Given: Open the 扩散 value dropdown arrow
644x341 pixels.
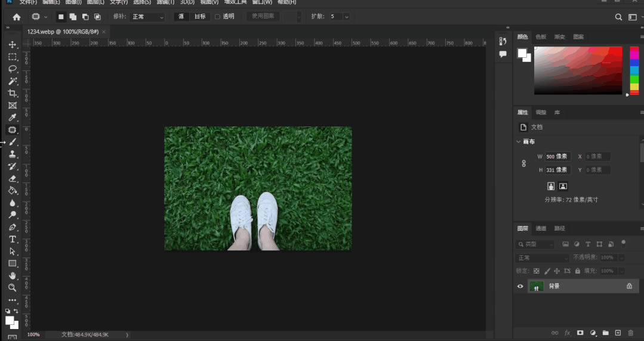Looking at the screenshot, I should point(346,17).
